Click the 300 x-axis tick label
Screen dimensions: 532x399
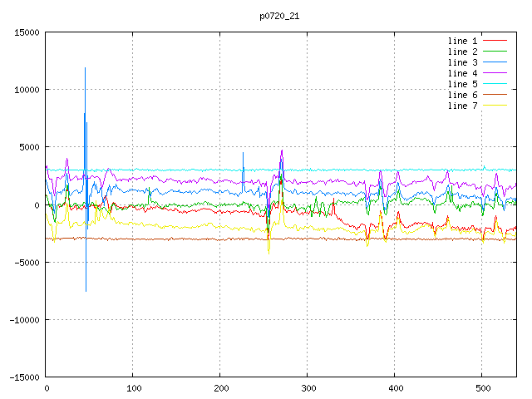coord(308,388)
